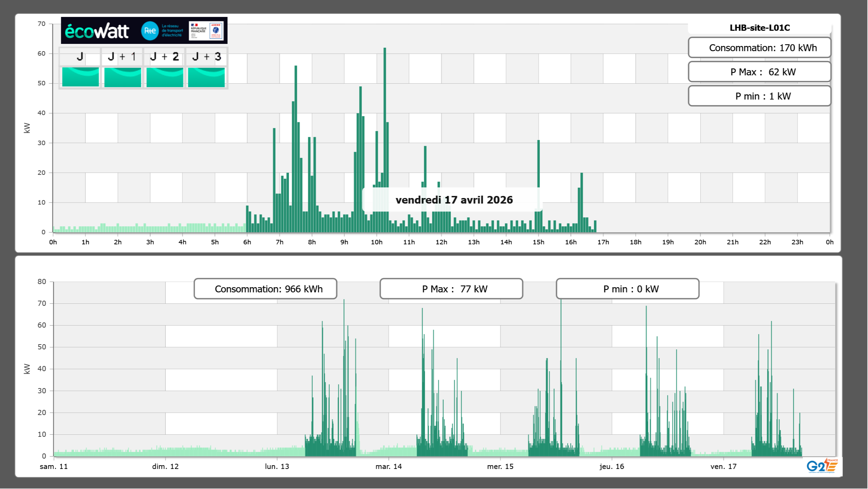Click the vendredi 17 avril 2026 date label
This screenshot has width=868, height=489.
pyautogui.click(x=454, y=200)
